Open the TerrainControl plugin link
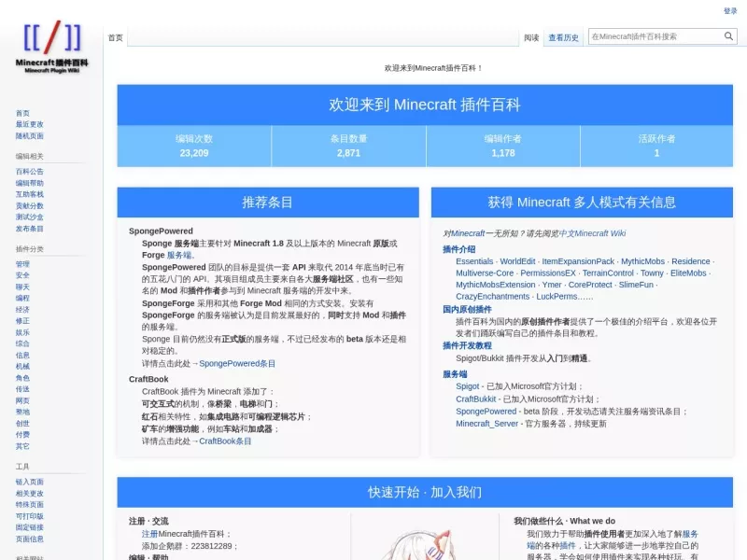 click(x=608, y=273)
